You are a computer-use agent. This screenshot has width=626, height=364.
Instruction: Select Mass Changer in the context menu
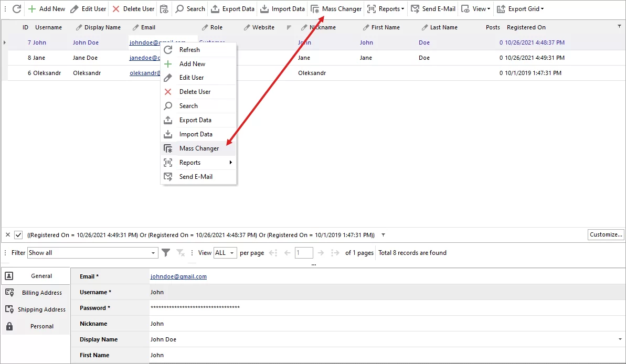tap(199, 148)
